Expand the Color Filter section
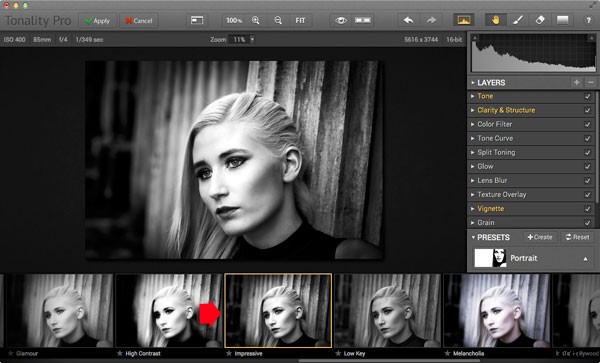This screenshot has height=363, width=600. (x=473, y=124)
